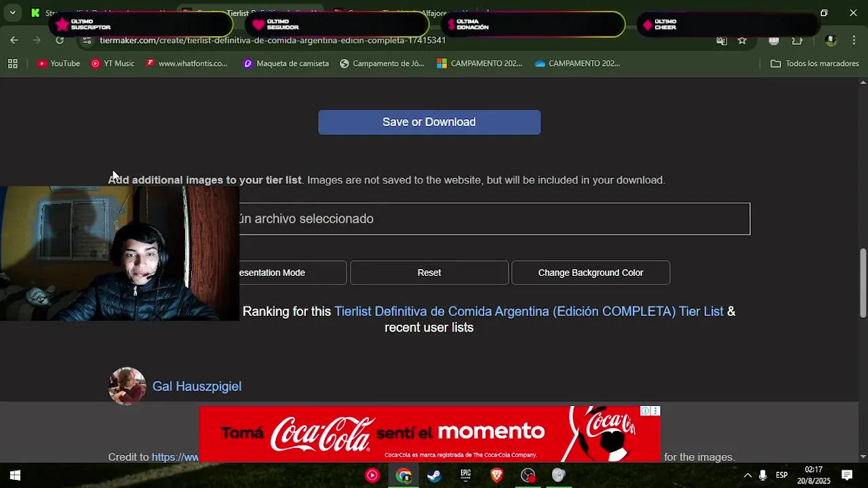Open Brave browser from the taskbar
The width and height of the screenshot is (868, 488).
click(x=497, y=475)
